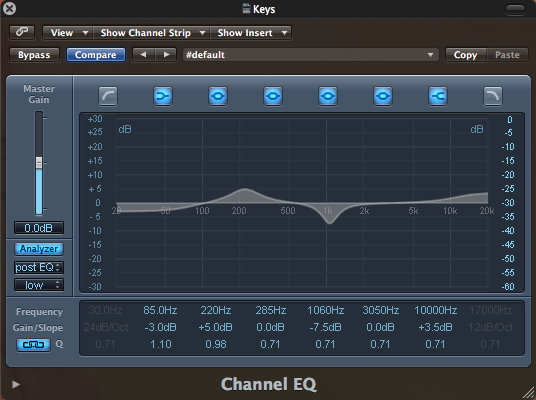This screenshot has height=400, width=536.
Task: Toggle the Gain-Q couple link button
Action: [34, 344]
